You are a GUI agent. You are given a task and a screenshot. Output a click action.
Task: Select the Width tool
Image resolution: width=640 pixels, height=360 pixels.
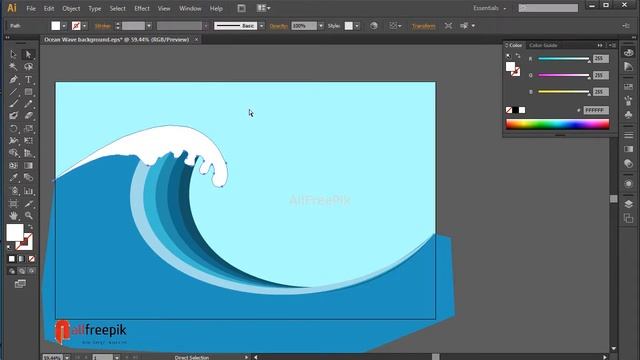click(13, 141)
